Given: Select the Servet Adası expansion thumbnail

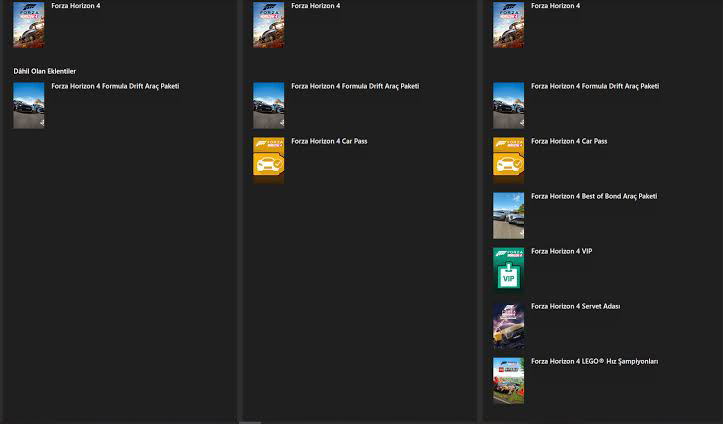Looking at the screenshot, I should point(508,324).
